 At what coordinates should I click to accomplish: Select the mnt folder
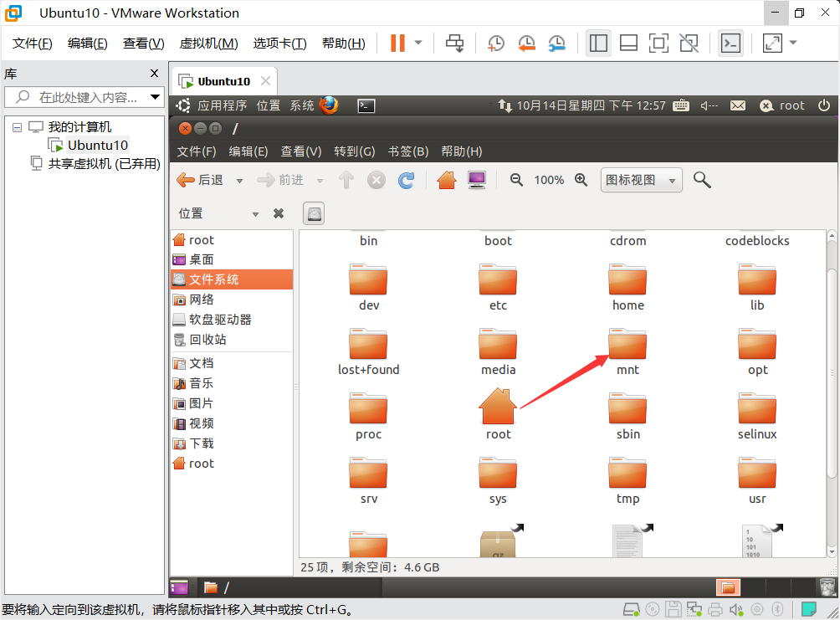(627, 352)
